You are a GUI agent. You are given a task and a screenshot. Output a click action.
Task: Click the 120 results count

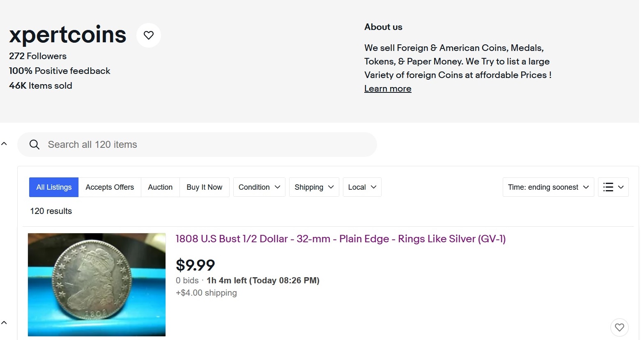[x=51, y=211]
